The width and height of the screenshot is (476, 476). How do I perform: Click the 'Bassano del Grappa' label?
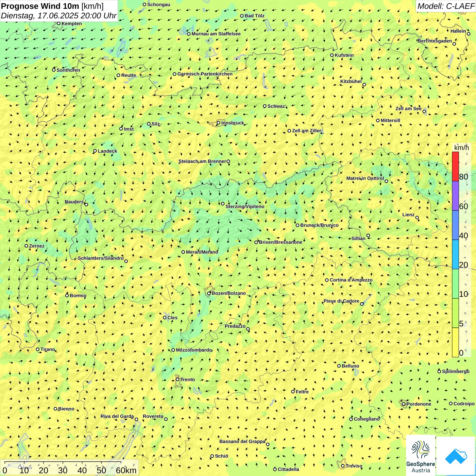[242, 441]
